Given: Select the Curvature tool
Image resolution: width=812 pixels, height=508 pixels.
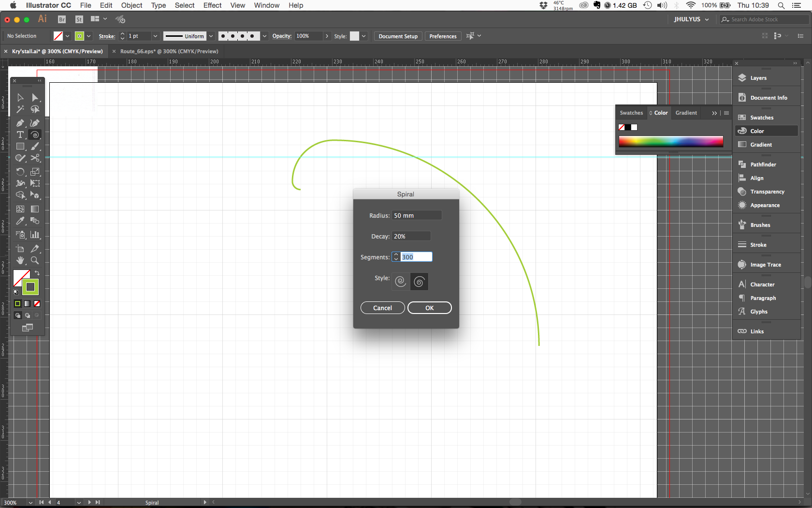Looking at the screenshot, I should (x=35, y=123).
